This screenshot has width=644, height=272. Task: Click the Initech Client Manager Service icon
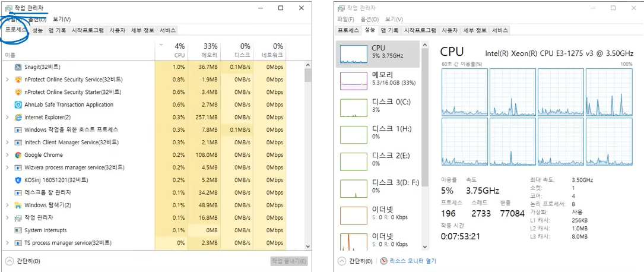(x=18, y=143)
